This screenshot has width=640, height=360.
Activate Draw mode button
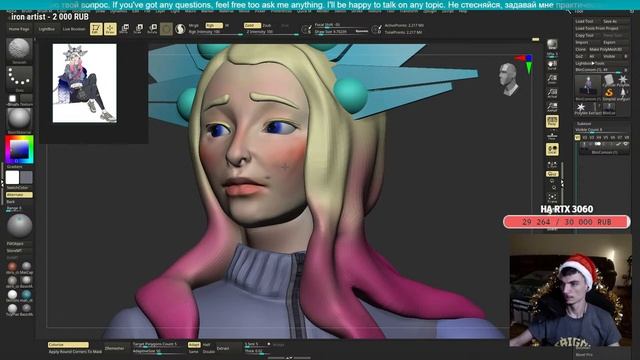click(x=110, y=29)
